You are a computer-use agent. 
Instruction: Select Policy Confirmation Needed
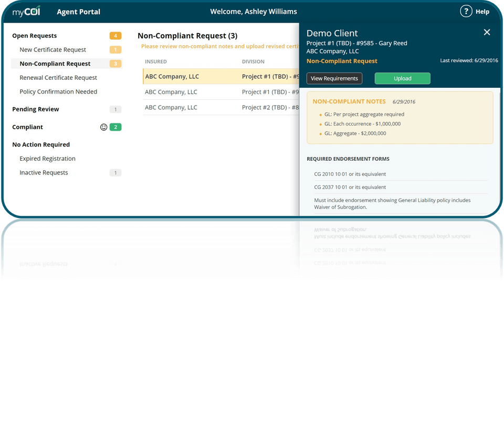tap(58, 91)
